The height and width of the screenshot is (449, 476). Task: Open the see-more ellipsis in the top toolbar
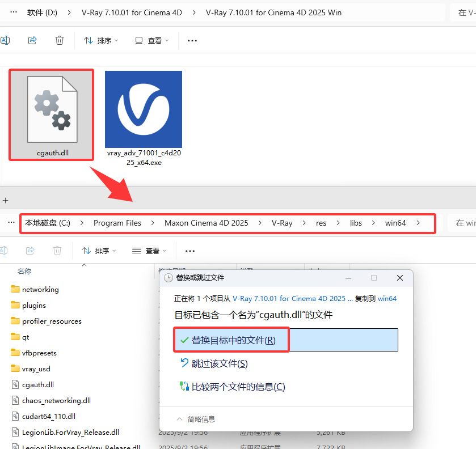[192, 40]
